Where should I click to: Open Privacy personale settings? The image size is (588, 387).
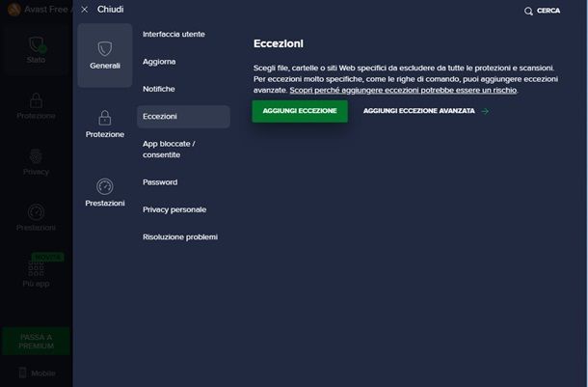[x=174, y=209]
